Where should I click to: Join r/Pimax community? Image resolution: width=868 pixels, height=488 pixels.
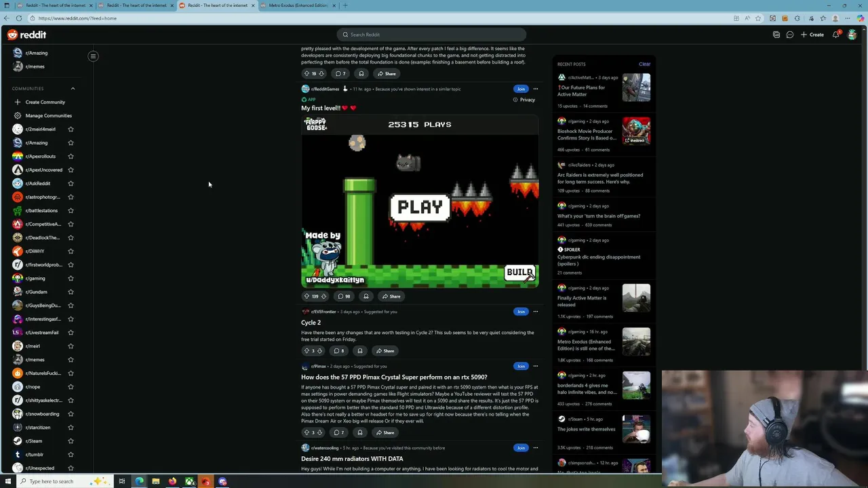tap(521, 366)
